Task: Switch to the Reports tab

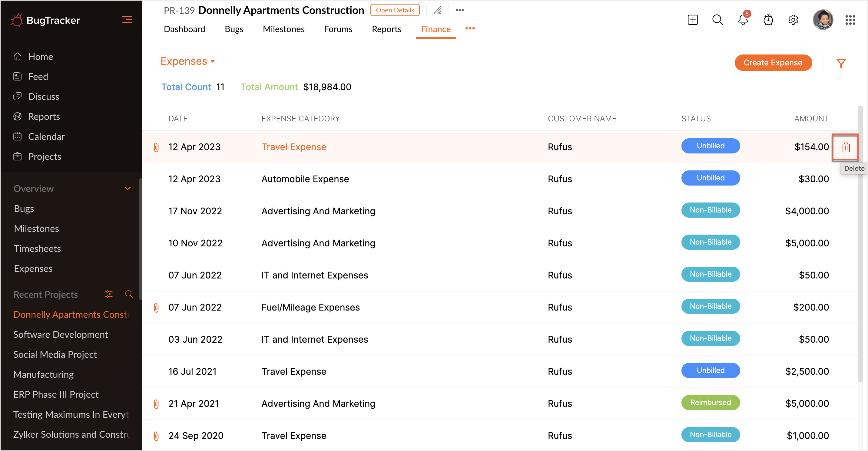Action: tap(386, 29)
